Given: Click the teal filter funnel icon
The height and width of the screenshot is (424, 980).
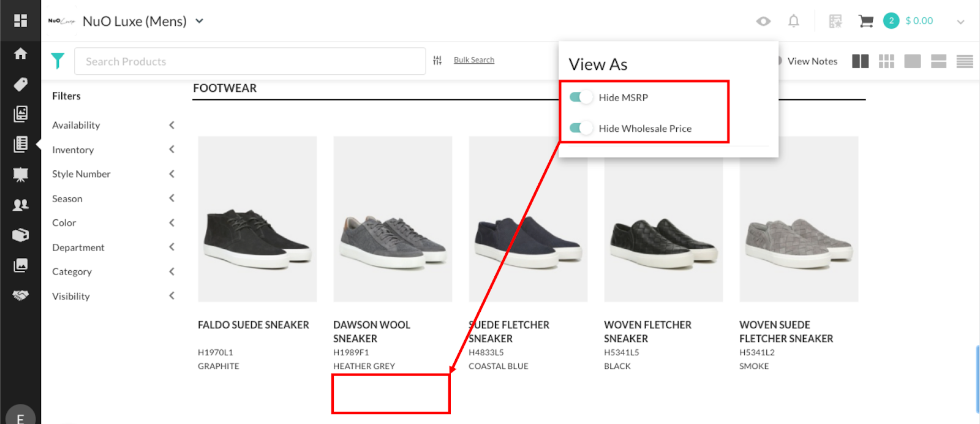Looking at the screenshot, I should click(58, 61).
